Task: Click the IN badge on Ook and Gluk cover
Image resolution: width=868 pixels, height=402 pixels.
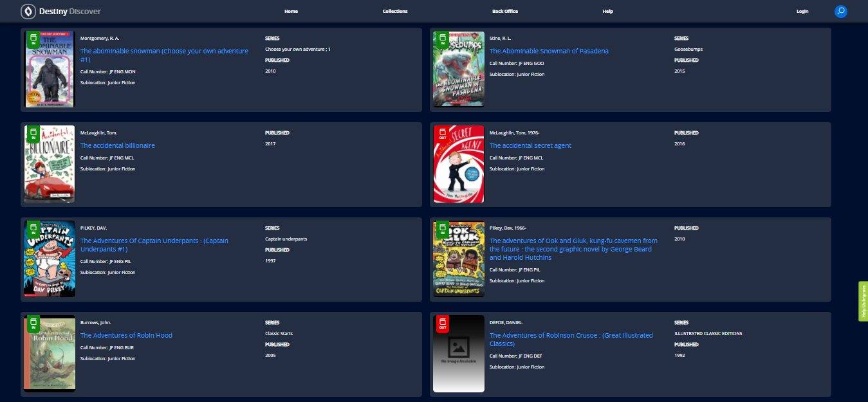Action: 442,229
